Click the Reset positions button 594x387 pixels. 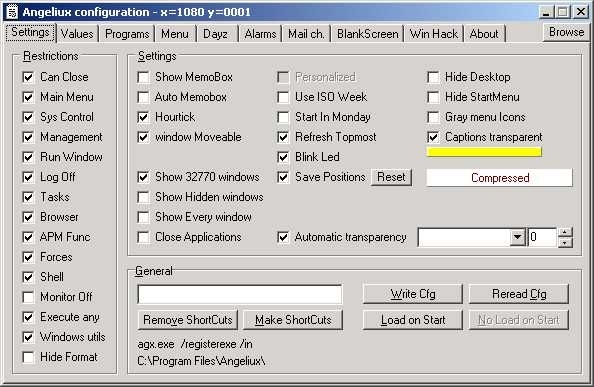coord(391,177)
